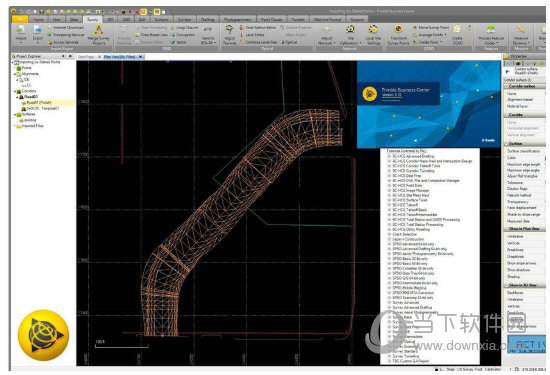Screen dimensions: 550x375
Task: Click the Loop Closure command
Action: click(184, 27)
